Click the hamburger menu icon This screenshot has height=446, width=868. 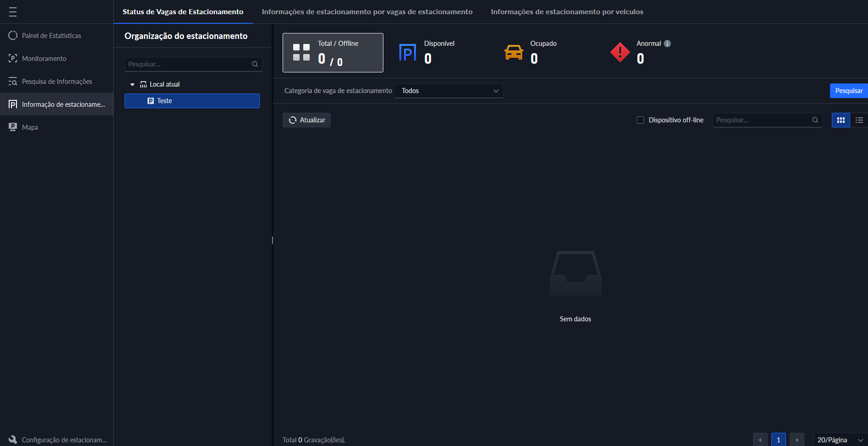coord(13,12)
